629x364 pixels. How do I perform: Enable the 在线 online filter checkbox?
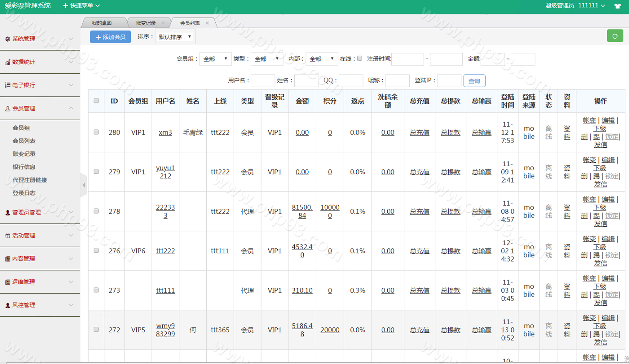pyautogui.click(x=359, y=58)
